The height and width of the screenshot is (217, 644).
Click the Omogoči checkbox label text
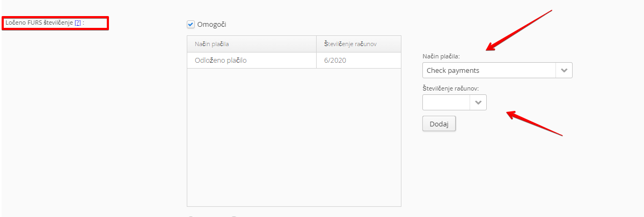coord(208,24)
